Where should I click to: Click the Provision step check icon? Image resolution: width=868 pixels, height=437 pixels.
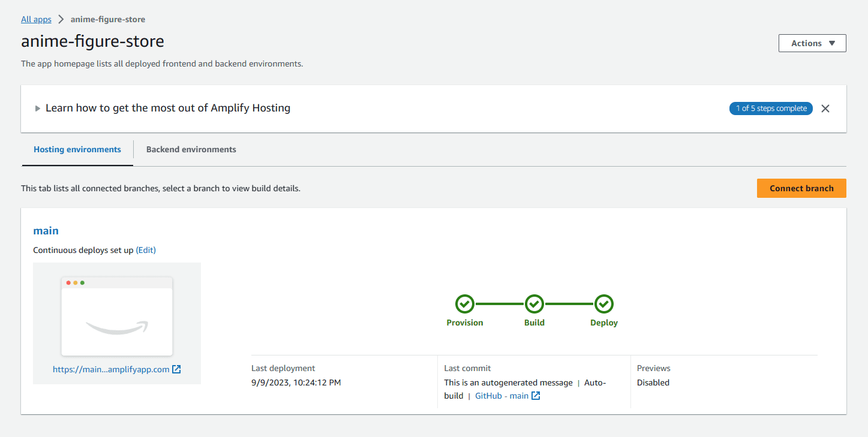[x=465, y=304]
